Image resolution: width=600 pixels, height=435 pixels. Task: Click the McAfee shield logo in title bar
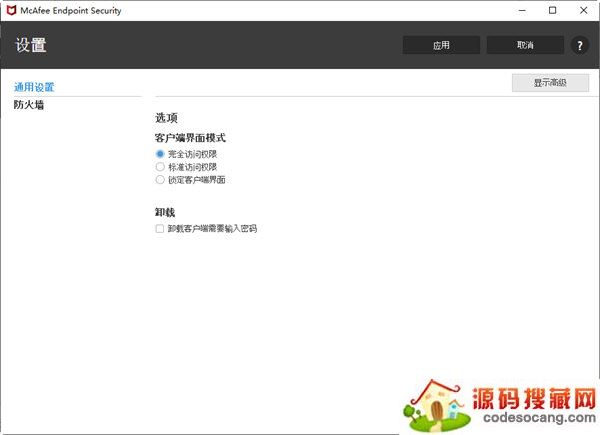pos(11,10)
